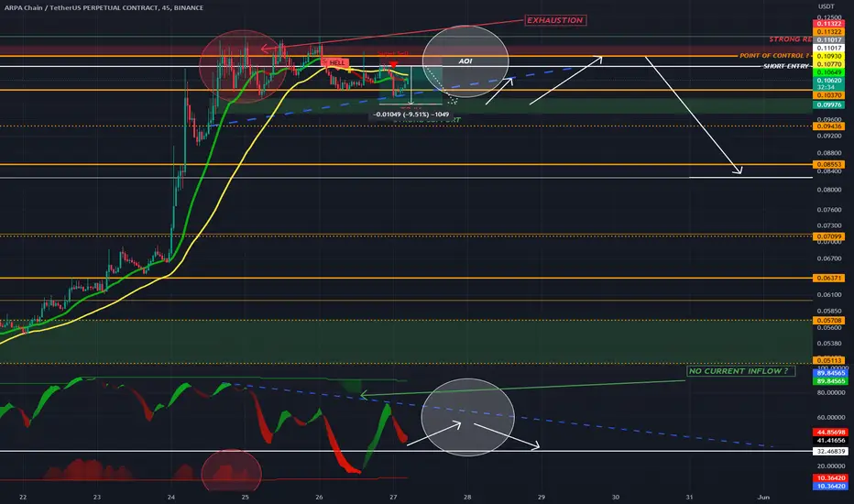Click the white 0.11017 price tag
This screenshot has width=854, height=504.
coord(829,49)
